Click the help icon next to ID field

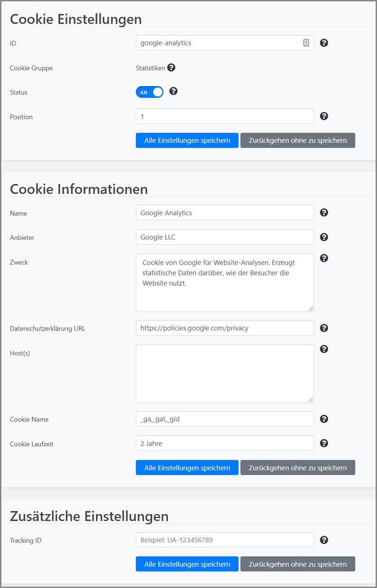click(x=324, y=43)
